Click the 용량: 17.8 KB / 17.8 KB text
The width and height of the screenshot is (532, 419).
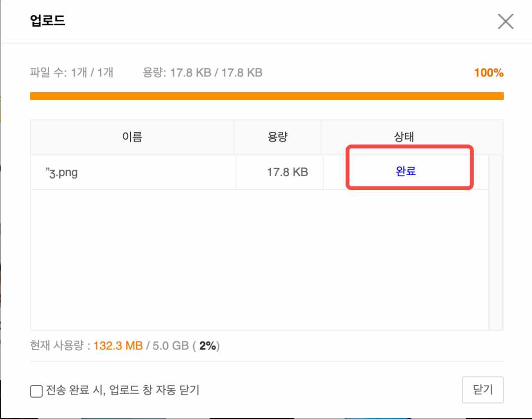(202, 72)
